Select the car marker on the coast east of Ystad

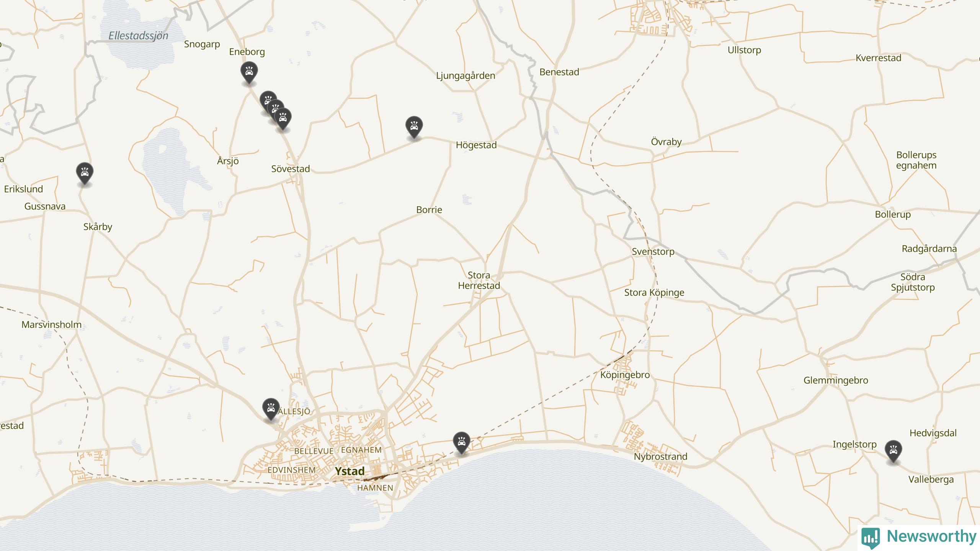point(461,443)
